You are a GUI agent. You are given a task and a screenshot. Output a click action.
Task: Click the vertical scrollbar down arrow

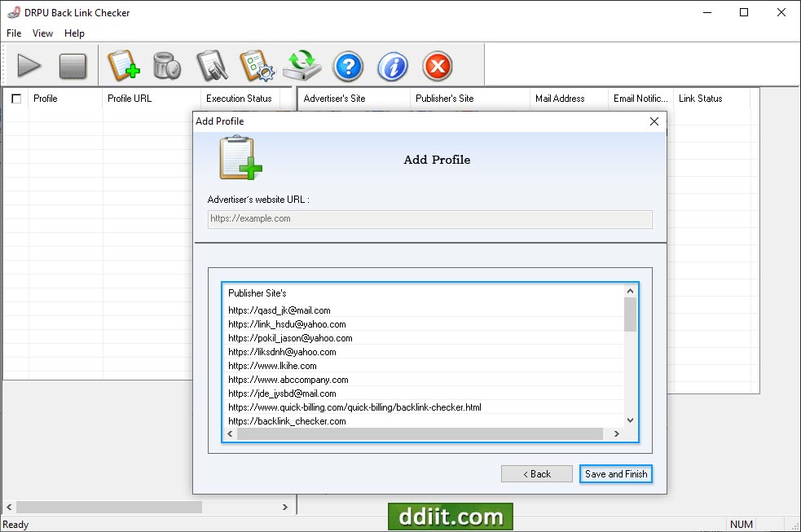coord(629,420)
